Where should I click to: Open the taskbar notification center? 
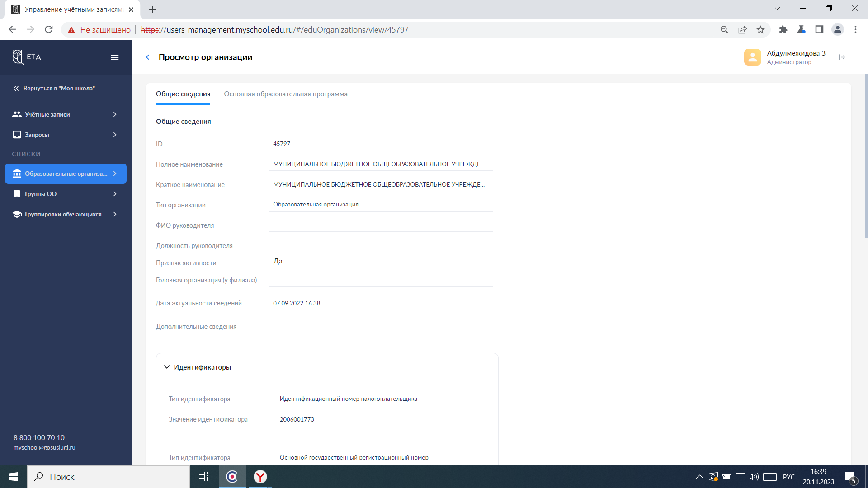click(850, 477)
